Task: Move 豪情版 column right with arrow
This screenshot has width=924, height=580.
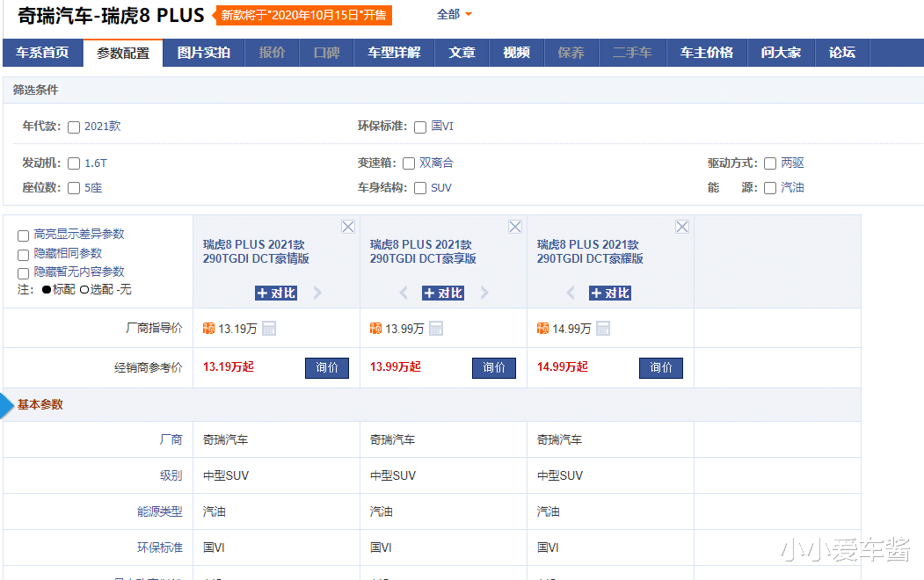Action: [x=317, y=293]
